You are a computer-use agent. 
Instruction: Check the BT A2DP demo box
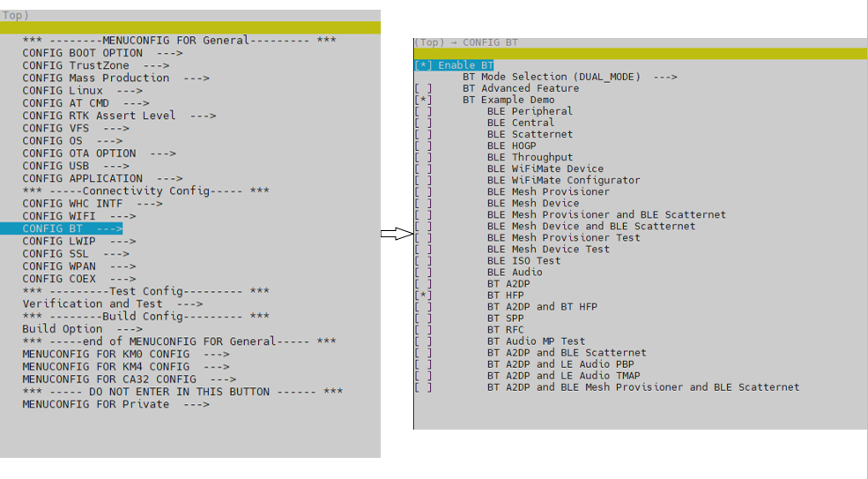[423, 284]
